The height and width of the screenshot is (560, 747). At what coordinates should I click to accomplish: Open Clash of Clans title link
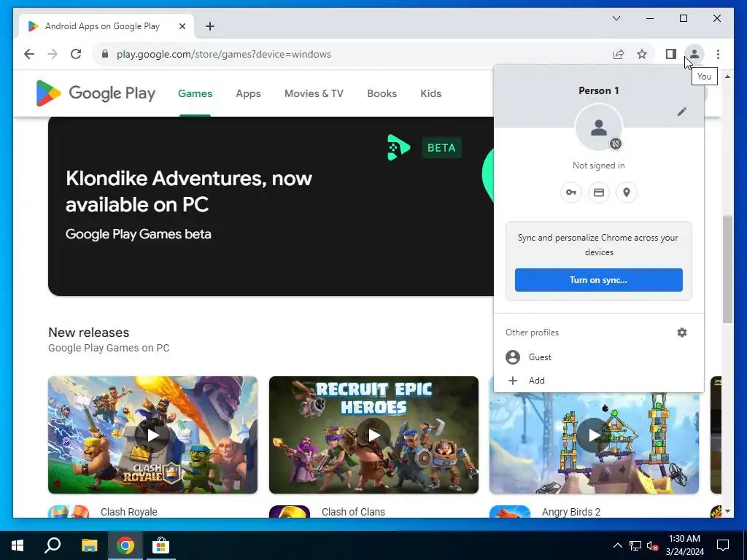353,512
